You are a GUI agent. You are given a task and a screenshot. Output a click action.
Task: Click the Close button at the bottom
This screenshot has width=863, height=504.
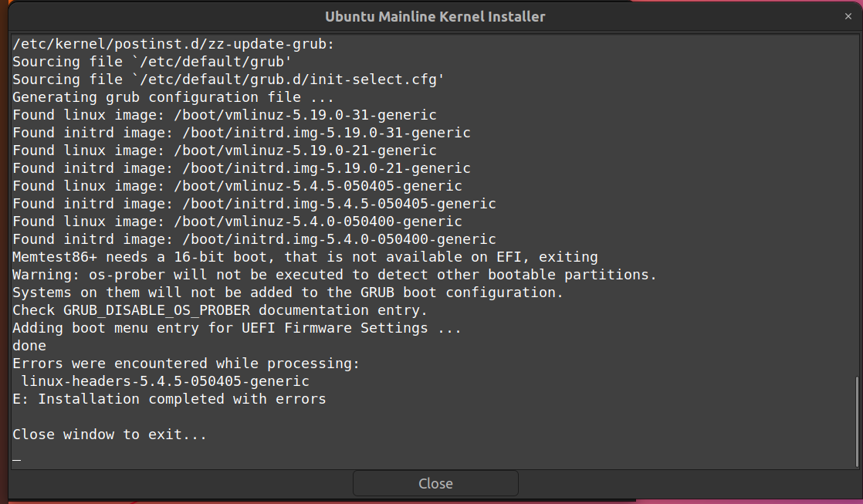point(435,484)
